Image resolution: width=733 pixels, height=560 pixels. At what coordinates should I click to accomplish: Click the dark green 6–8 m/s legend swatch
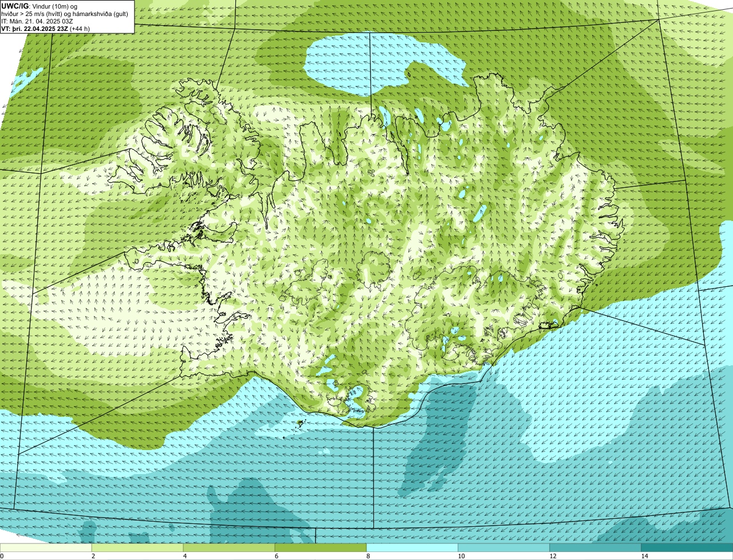click(321, 547)
